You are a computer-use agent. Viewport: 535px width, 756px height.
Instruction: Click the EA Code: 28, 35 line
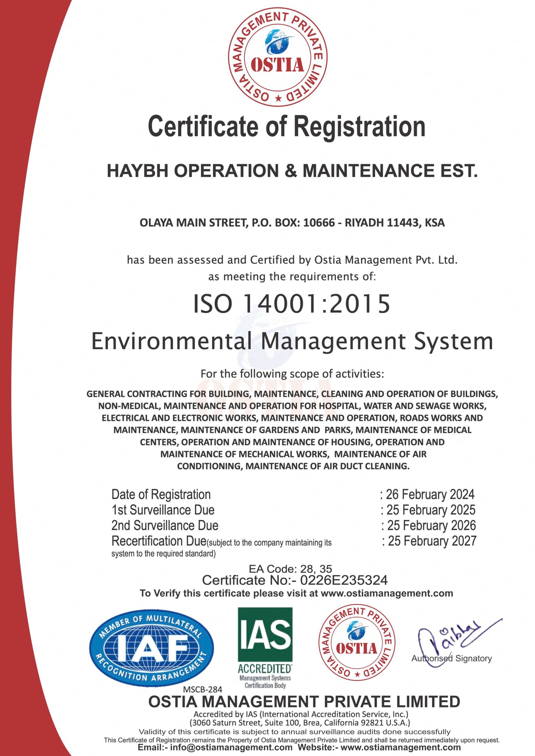point(290,569)
